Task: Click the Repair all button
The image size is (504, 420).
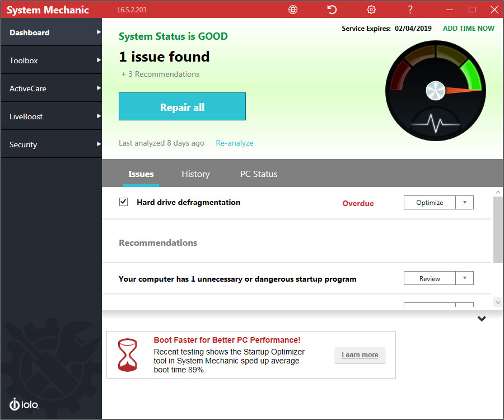Action: [182, 106]
